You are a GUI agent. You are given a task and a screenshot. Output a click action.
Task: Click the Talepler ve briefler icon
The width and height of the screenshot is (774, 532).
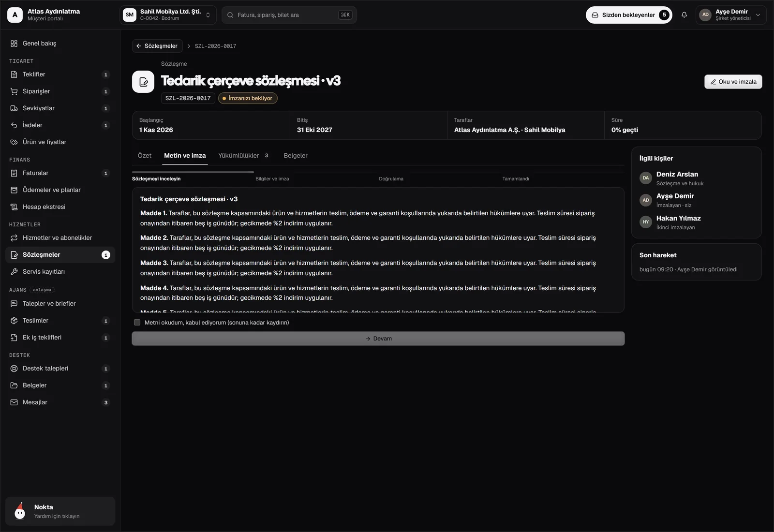[x=14, y=304]
